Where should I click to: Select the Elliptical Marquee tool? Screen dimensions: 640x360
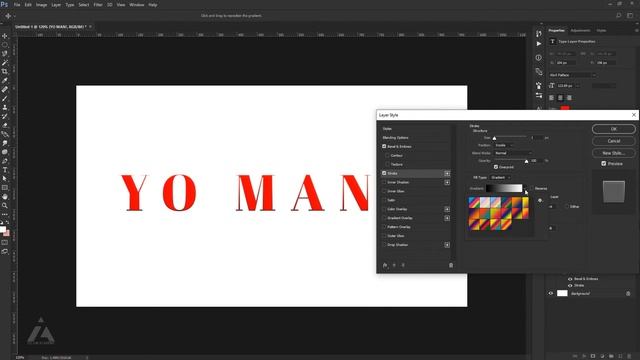click(4, 45)
